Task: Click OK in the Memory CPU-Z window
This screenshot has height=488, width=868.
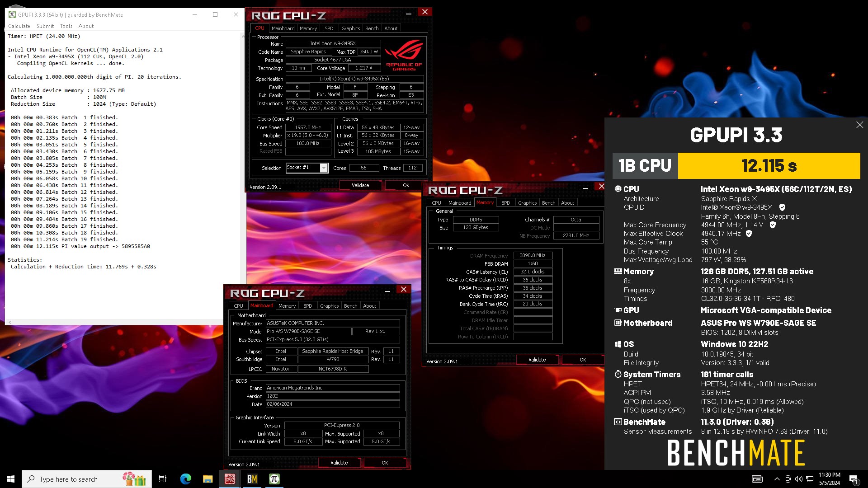Action: coord(583,360)
